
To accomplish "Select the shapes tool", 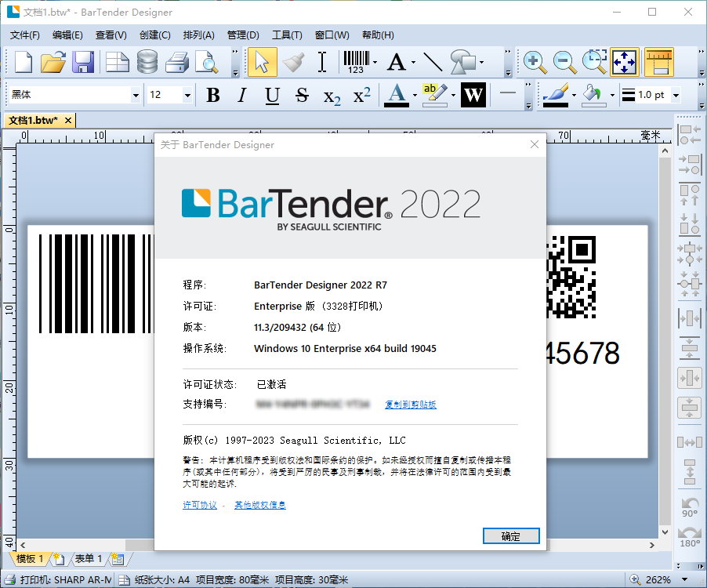I will pyautogui.click(x=463, y=62).
